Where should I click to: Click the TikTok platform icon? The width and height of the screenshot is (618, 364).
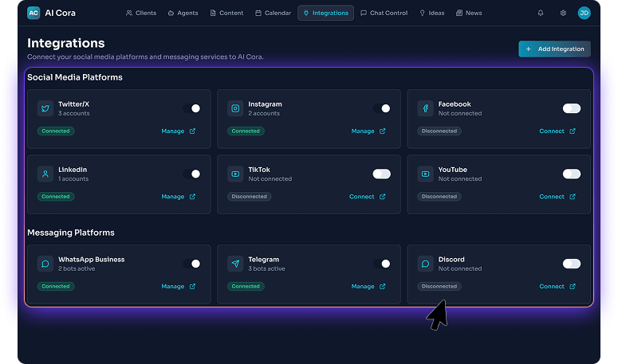(235, 174)
